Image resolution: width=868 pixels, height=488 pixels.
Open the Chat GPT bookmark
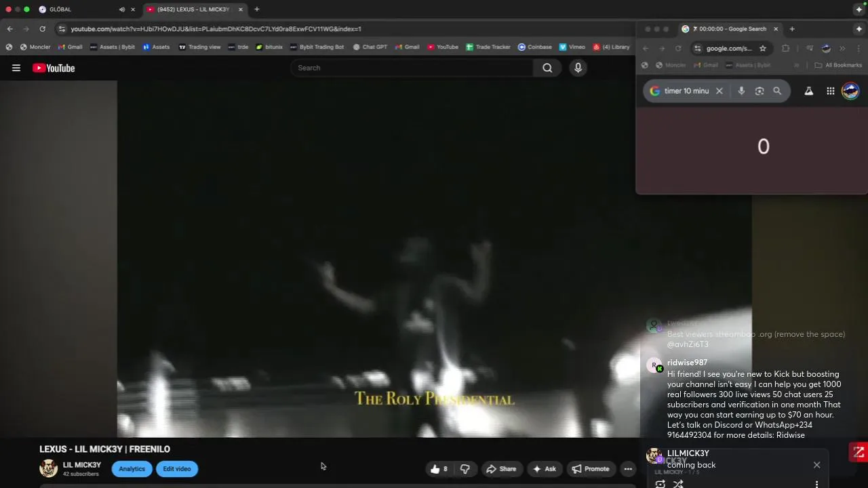[370, 47]
